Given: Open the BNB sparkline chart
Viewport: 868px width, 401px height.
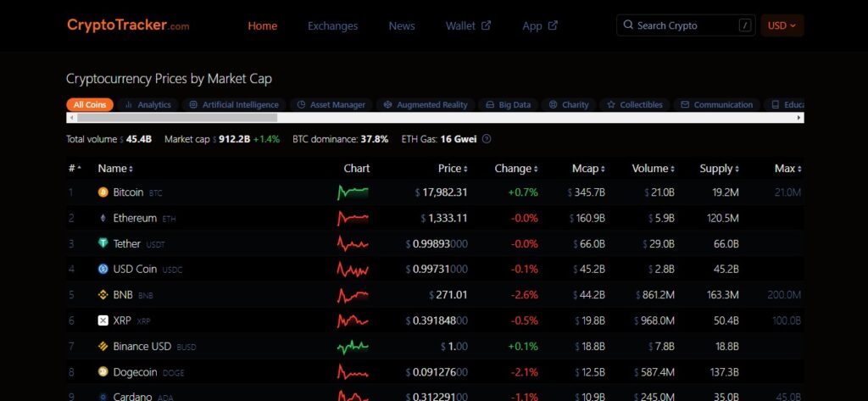Looking at the screenshot, I should pos(353,295).
